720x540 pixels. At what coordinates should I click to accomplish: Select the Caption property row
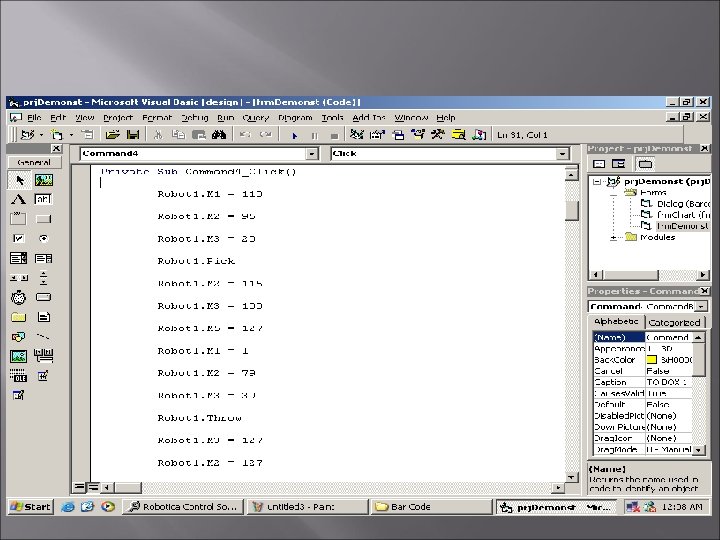click(x=642, y=382)
